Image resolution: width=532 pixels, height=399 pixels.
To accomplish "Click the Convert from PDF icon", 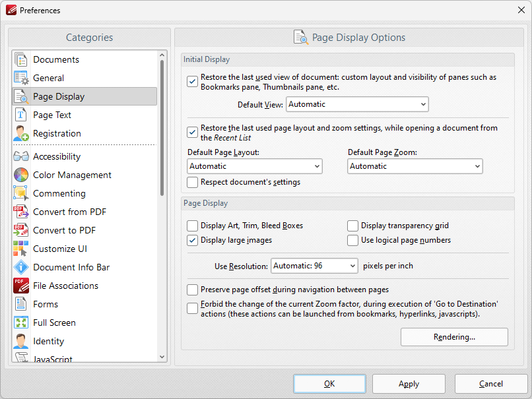I will coord(21,212).
